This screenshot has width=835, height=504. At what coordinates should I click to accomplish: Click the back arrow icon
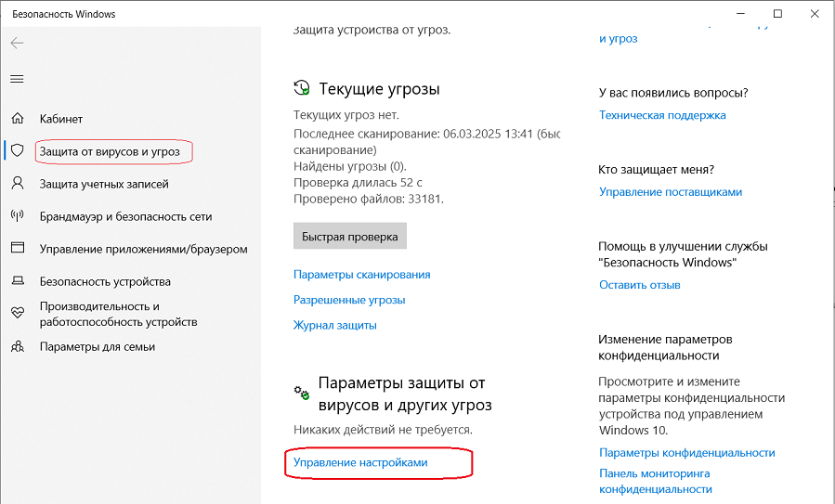[x=17, y=43]
